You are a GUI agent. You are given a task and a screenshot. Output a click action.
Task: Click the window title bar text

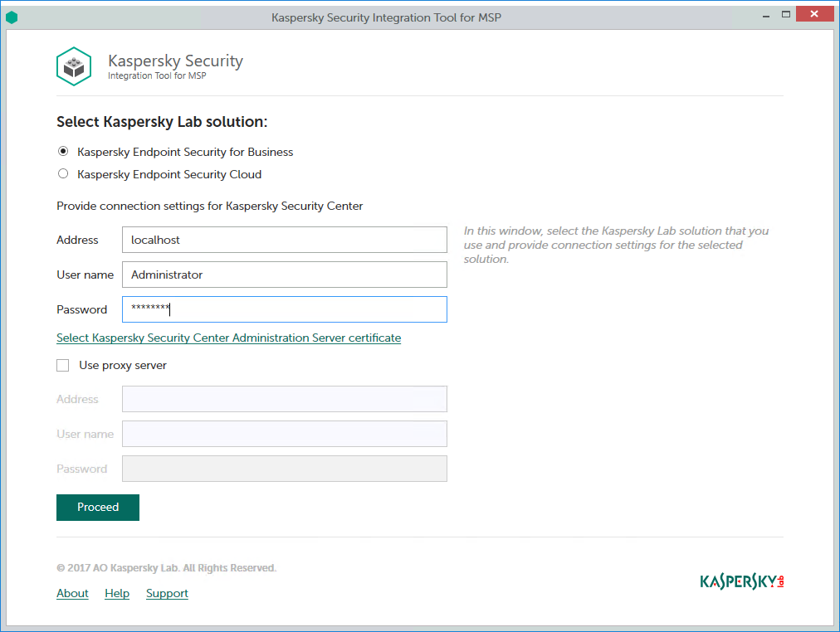386,17
